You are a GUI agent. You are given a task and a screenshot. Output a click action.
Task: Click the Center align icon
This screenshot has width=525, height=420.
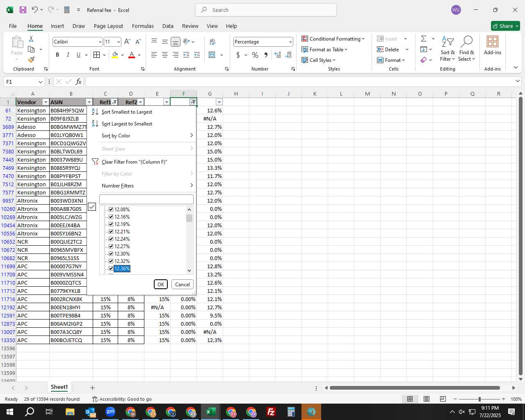click(164, 55)
